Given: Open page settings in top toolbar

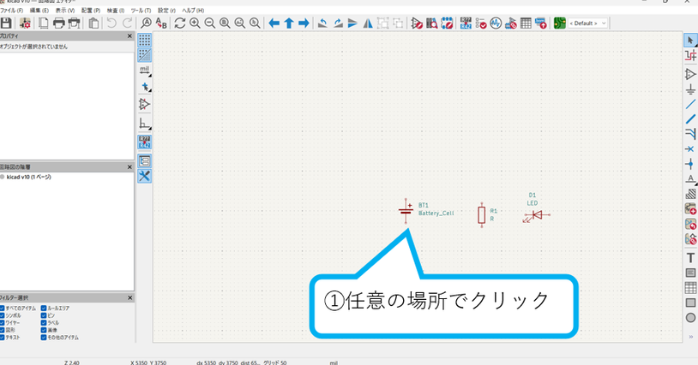Looking at the screenshot, I should point(43,23).
